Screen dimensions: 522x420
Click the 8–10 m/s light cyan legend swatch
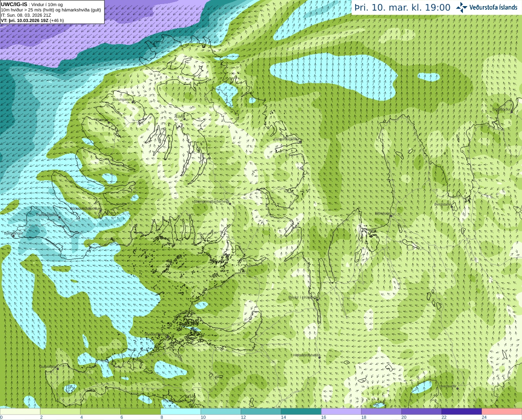[x=181, y=411]
